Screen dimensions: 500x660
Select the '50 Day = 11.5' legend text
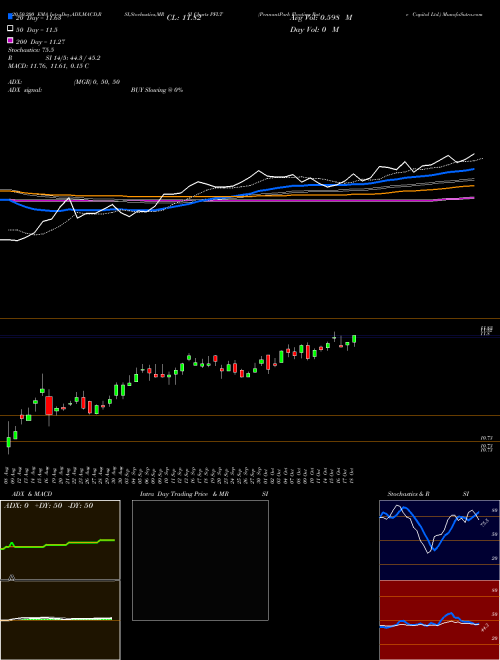(37, 30)
